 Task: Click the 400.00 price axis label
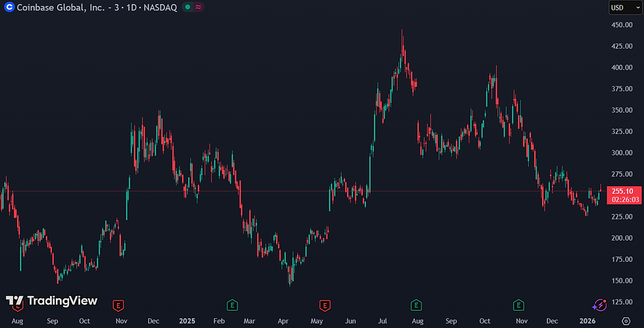(x=622, y=68)
